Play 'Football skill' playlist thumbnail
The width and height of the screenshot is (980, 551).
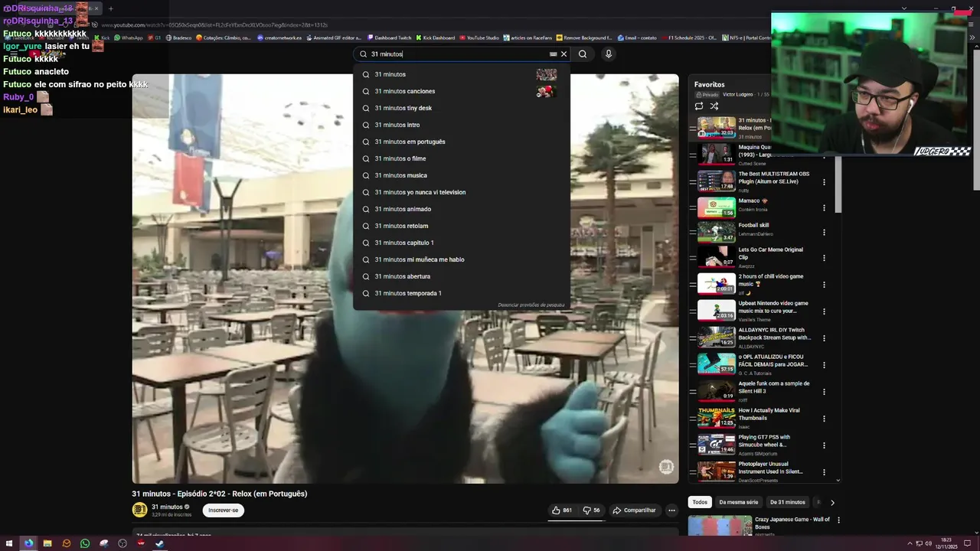click(x=716, y=232)
